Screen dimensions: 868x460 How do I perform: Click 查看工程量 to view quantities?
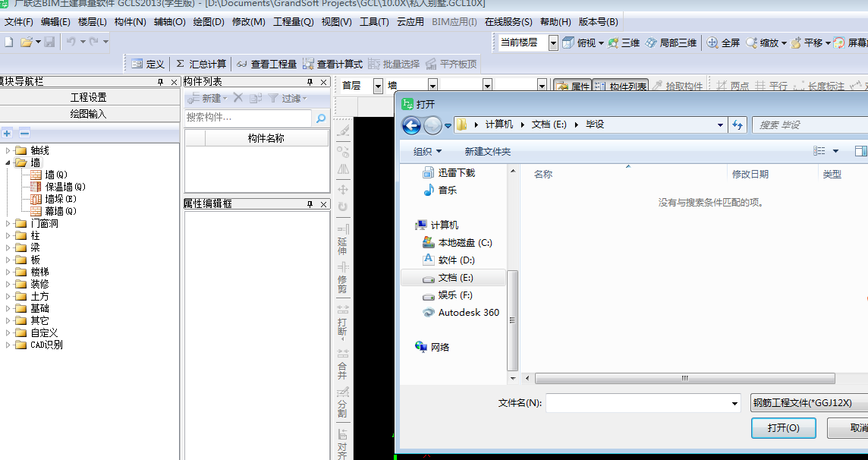click(x=266, y=65)
